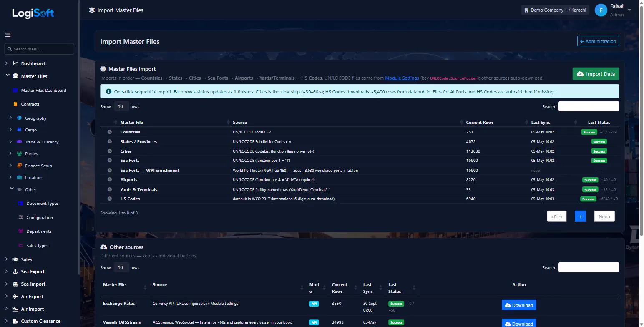Go back via the Administration button
The image size is (644, 327).
598,41
